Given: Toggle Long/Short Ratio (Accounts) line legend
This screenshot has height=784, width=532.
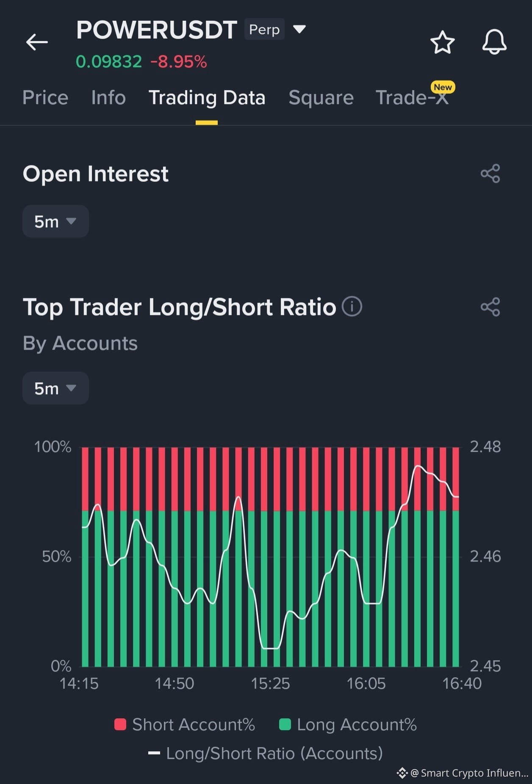Looking at the screenshot, I should pos(266,753).
